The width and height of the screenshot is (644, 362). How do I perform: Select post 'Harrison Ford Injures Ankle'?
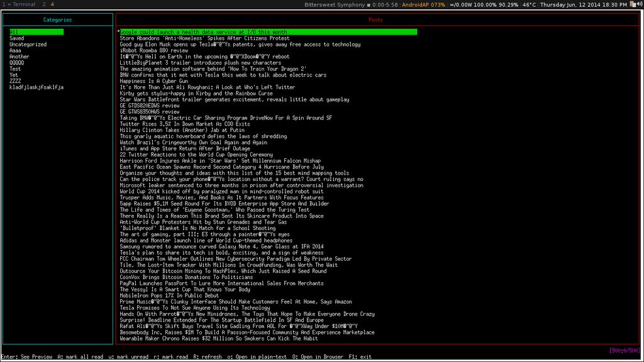tap(220, 161)
